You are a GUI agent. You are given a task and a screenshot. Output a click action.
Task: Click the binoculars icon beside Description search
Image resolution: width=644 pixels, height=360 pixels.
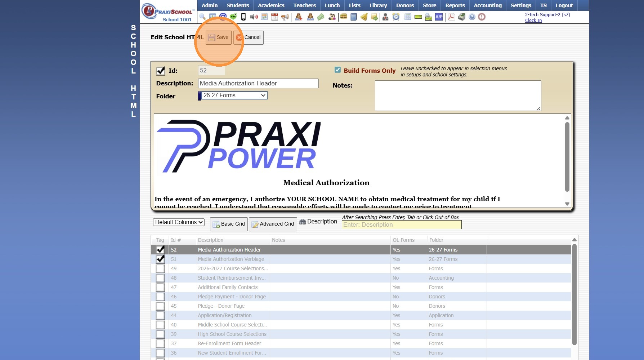click(303, 222)
